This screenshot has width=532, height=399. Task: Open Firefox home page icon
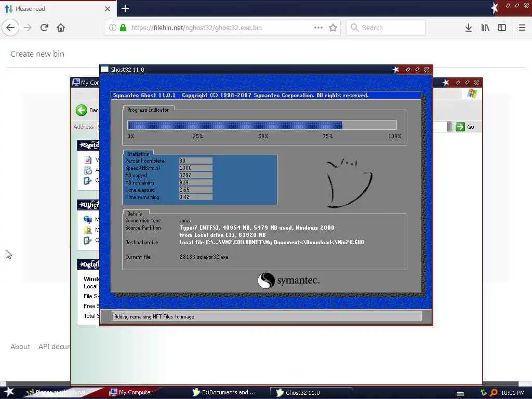(x=61, y=28)
